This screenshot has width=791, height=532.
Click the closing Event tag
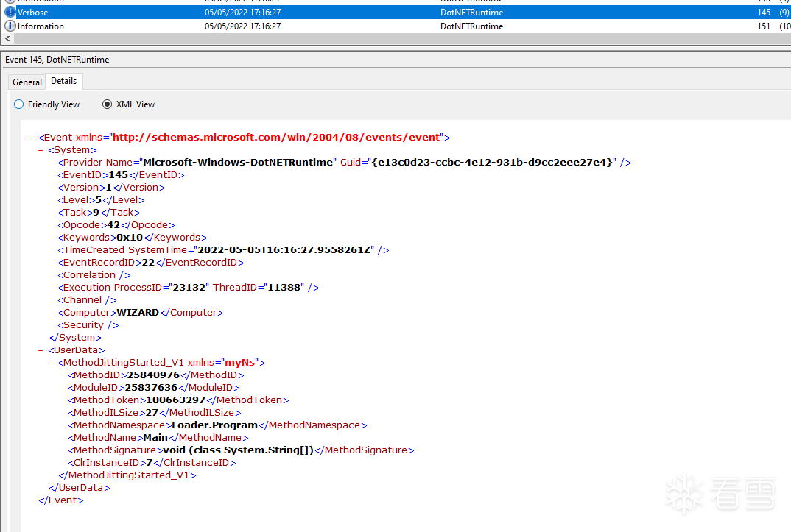61,500
